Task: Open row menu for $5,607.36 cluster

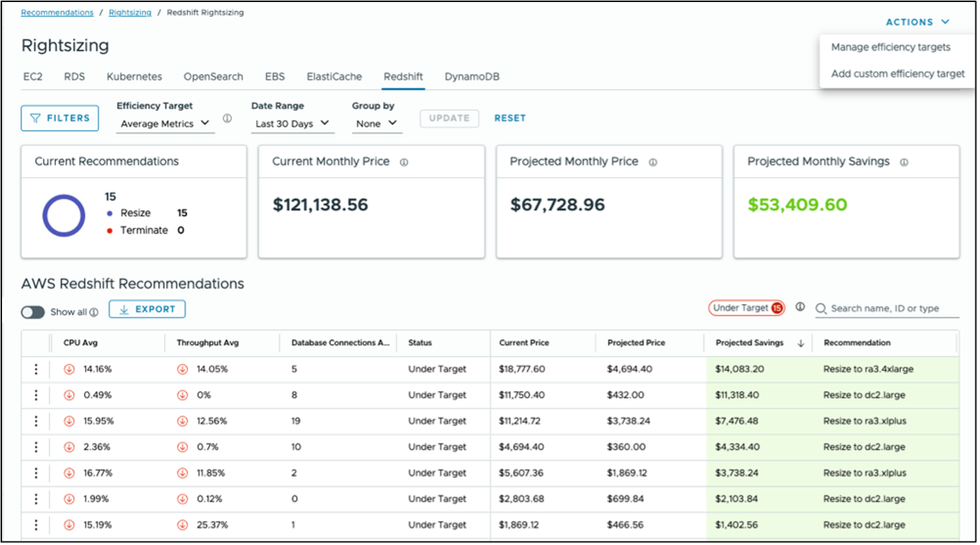Action: point(37,473)
